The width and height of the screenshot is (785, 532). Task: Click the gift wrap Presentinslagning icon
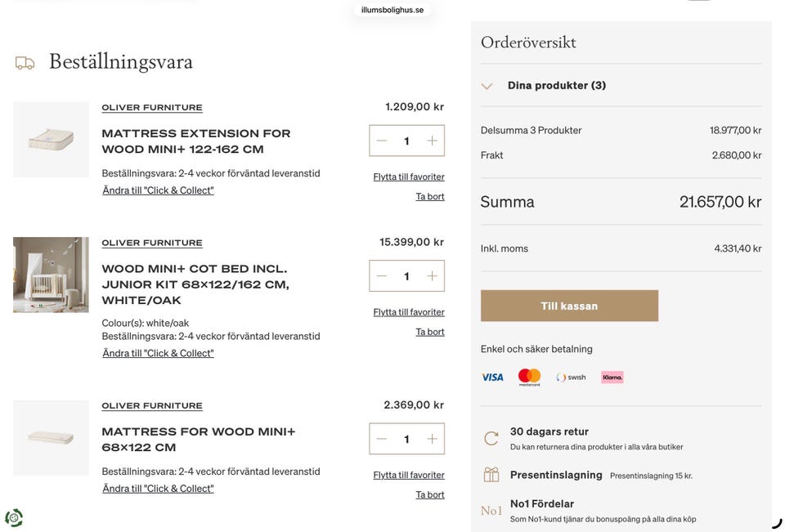click(491, 475)
